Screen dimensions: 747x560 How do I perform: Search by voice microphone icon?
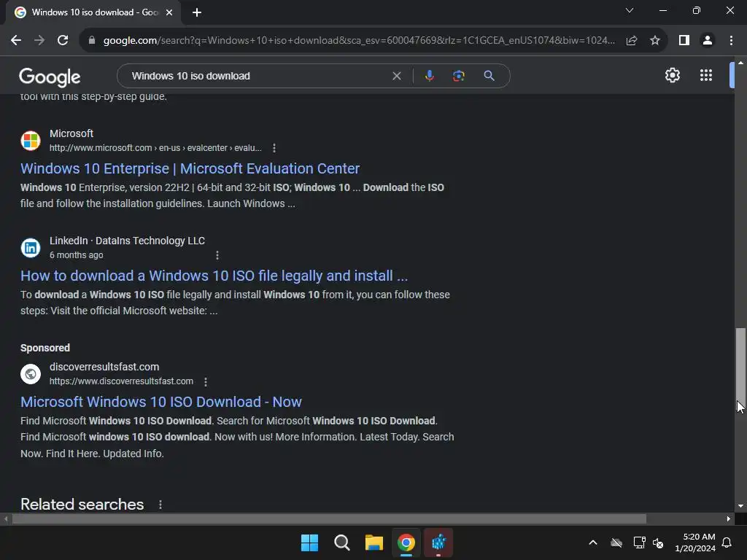pyautogui.click(x=429, y=76)
